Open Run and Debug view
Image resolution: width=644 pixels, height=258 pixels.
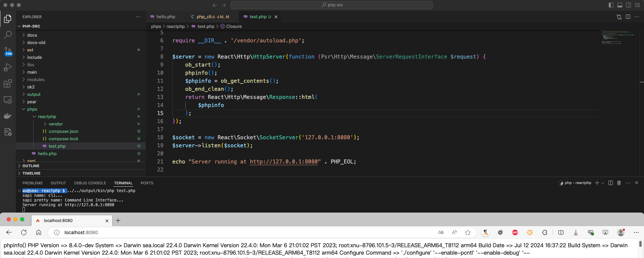tap(8, 67)
